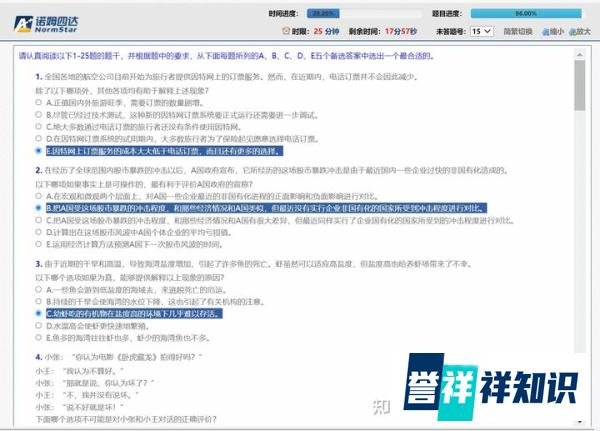Select option B of question 1

(38, 114)
